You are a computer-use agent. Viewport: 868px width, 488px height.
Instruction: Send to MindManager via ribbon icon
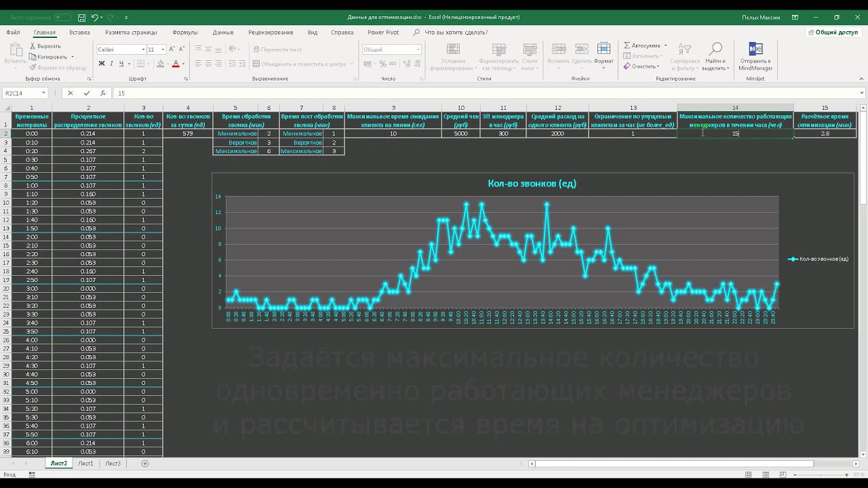755,57
